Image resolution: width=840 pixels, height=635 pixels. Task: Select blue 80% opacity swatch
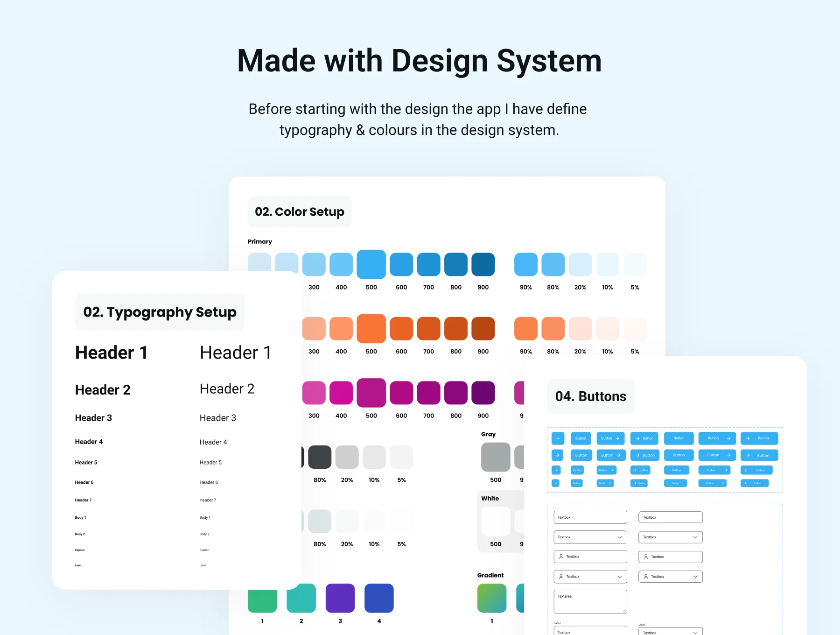tap(553, 264)
